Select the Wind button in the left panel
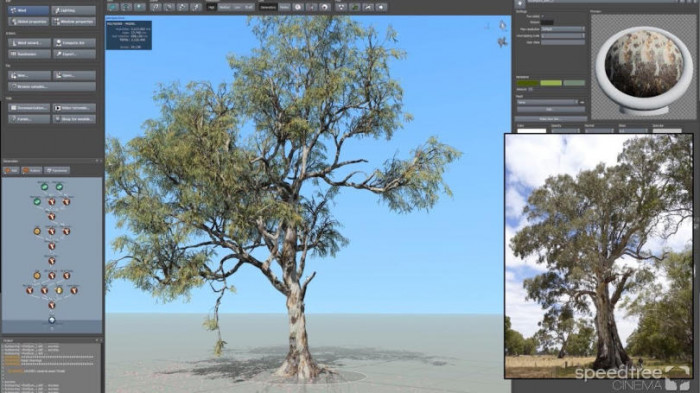 coord(29,10)
